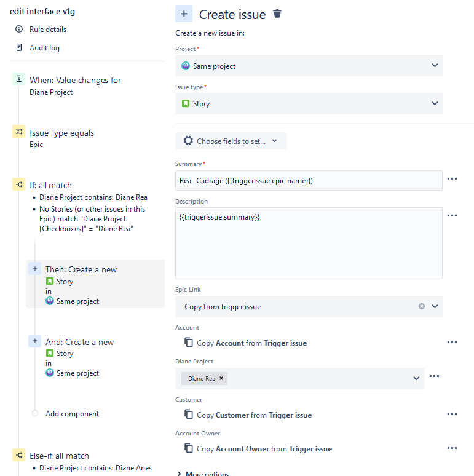Screen dimensions: 474x476
Task: Click the Audit log document icon
Action: point(19,47)
